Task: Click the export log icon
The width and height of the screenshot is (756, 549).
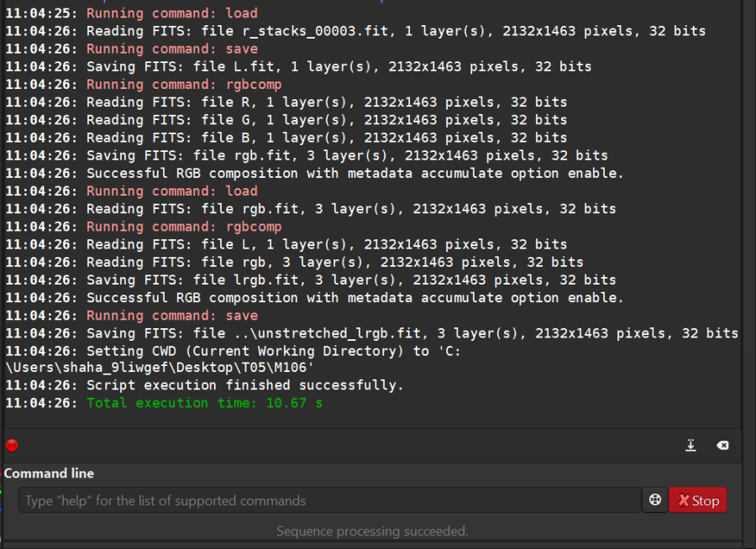Action: point(690,445)
